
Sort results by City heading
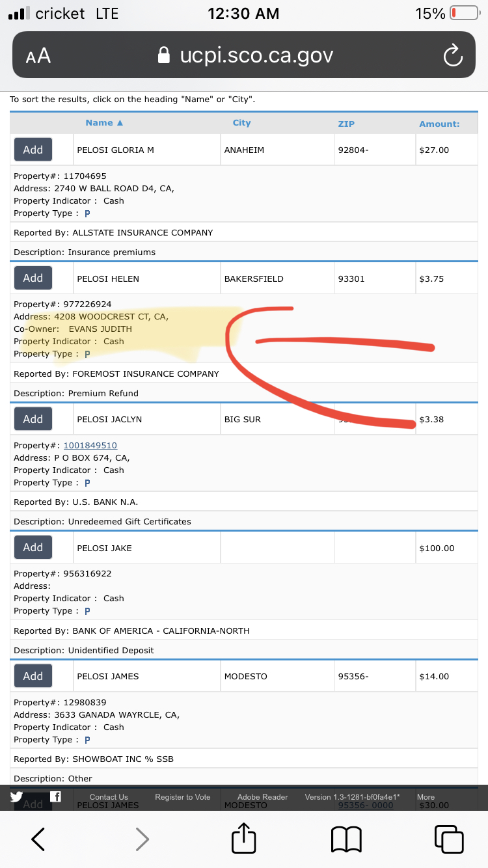click(x=241, y=123)
